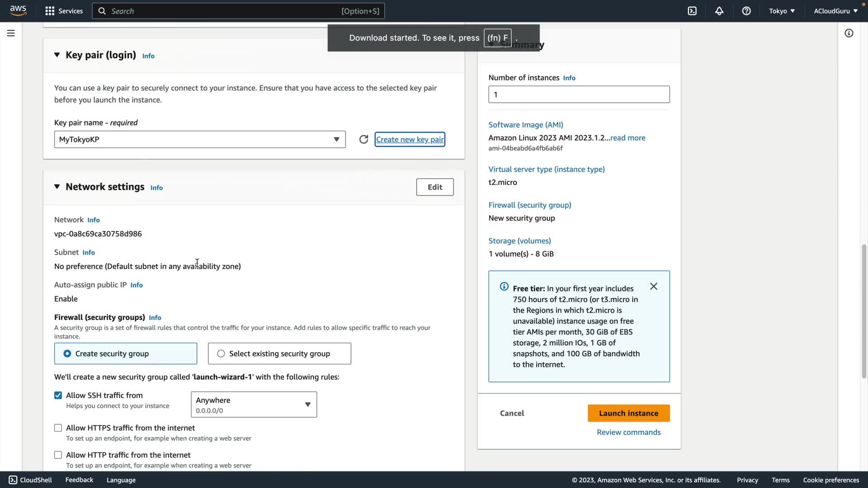Open the Tokyo region menu
The height and width of the screenshot is (488, 868).
coord(782,11)
